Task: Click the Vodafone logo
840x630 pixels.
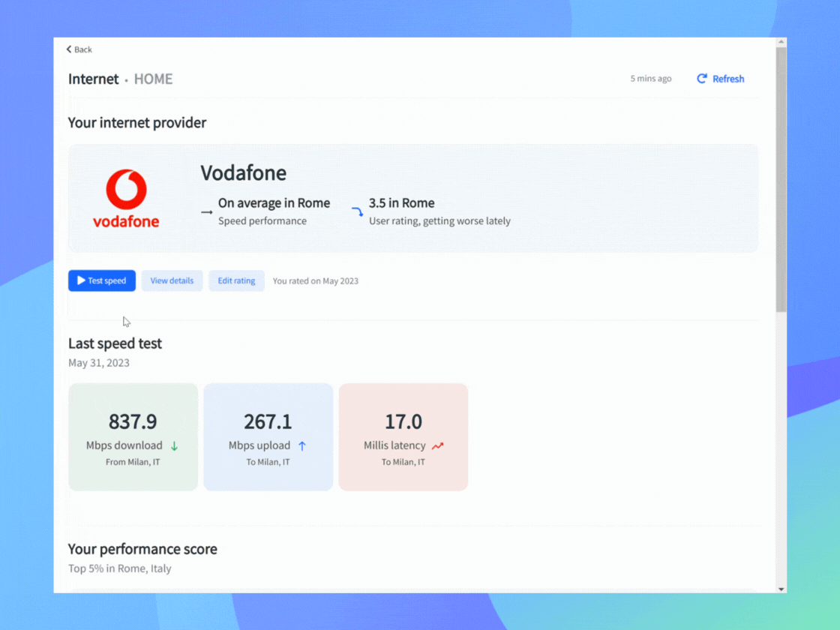Action: [x=126, y=198]
